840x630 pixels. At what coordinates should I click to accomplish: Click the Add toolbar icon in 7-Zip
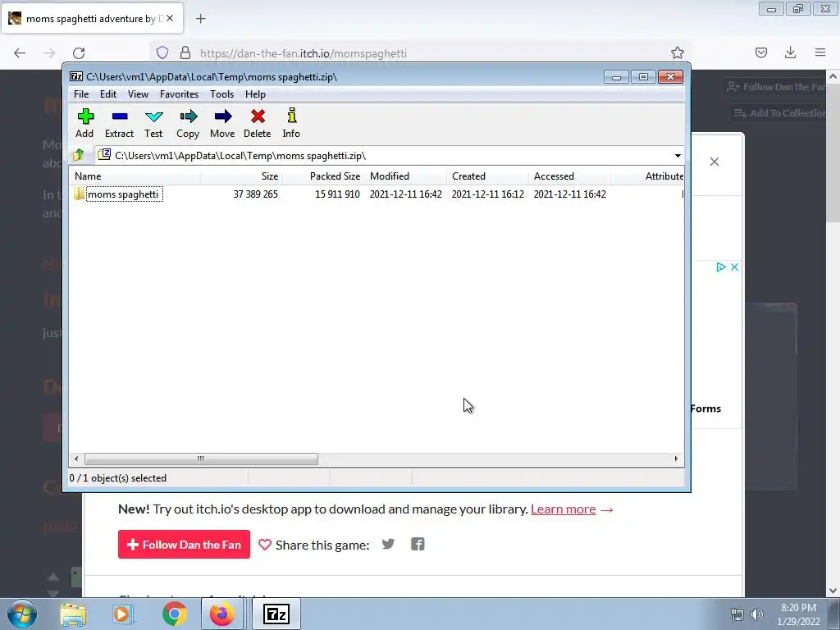pos(84,123)
